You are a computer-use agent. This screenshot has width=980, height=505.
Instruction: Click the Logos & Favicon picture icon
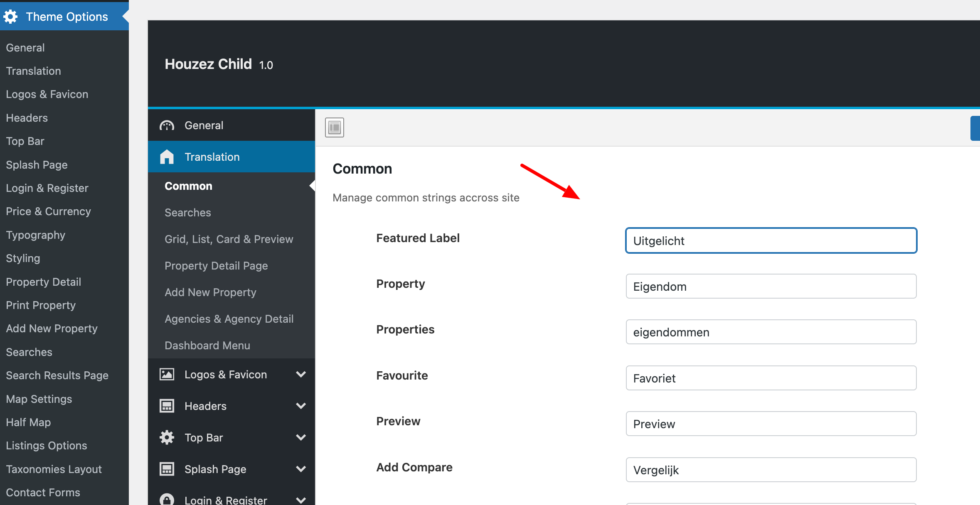[x=167, y=375]
